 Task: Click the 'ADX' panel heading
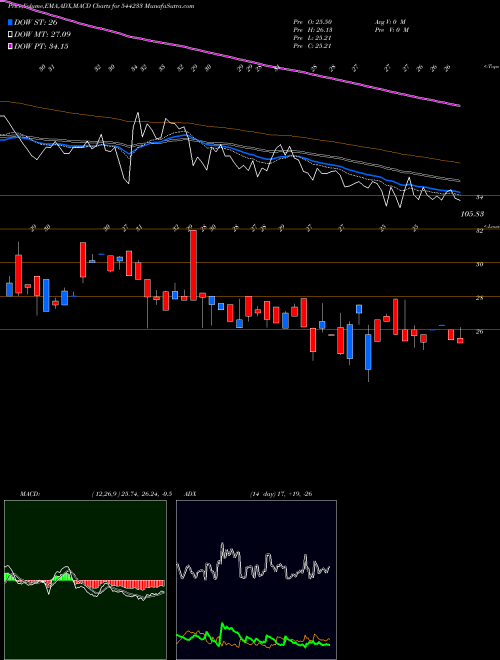[191, 494]
